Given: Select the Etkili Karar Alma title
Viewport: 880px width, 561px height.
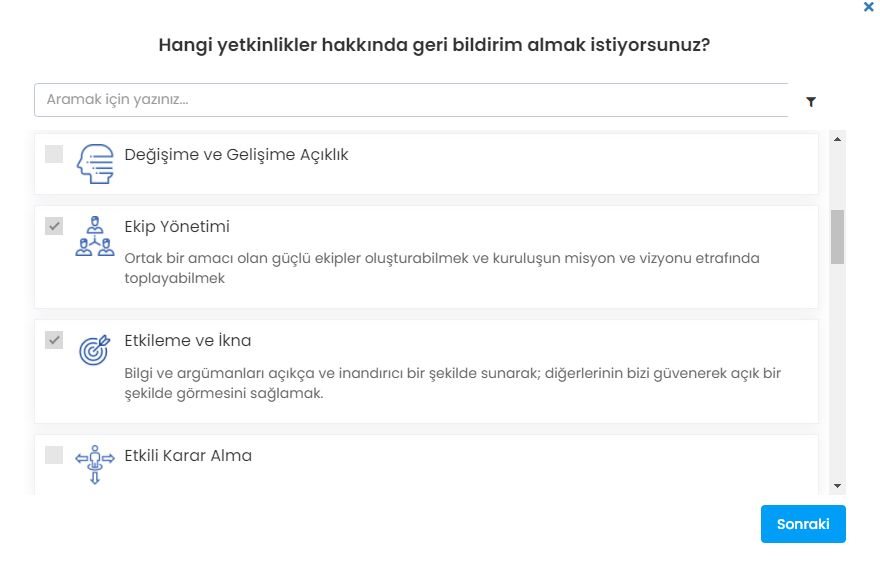Looking at the screenshot, I should (188, 456).
